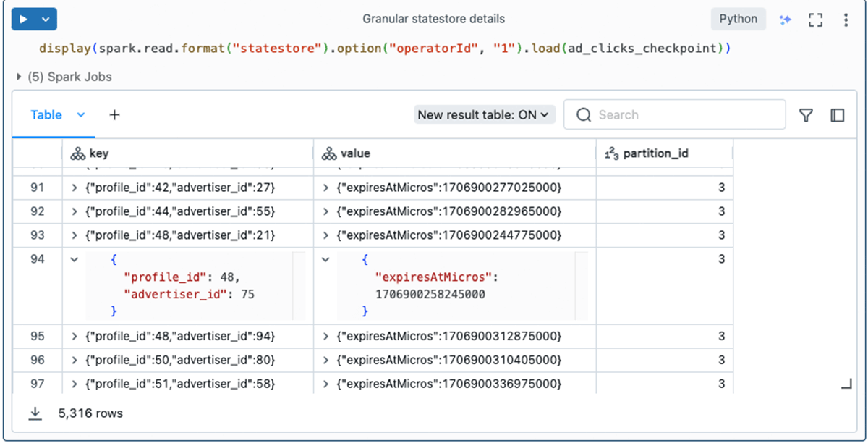The image size is (868, 446).
Task: Click the AI assistant sparkle icon
Action: pyautogui.click(x=785, y=20)
